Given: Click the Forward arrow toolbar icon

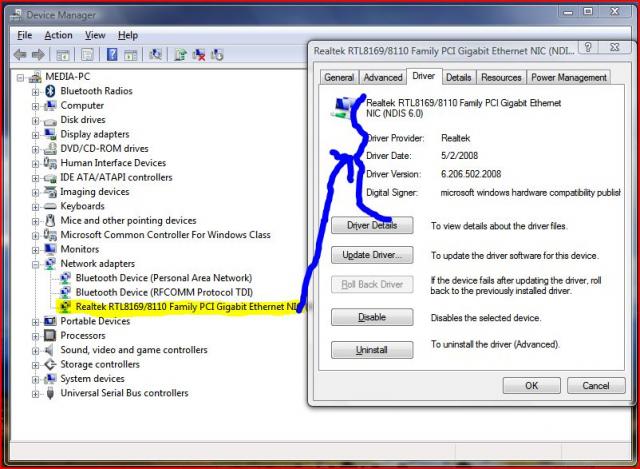Looking at the screenshot, I should [38, 54].
